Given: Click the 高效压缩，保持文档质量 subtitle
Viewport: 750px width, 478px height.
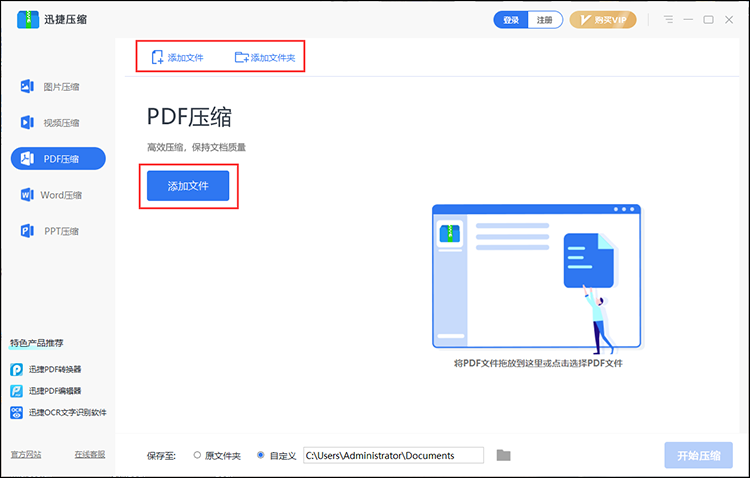Looking at the screenshot, I should (196, 147).
